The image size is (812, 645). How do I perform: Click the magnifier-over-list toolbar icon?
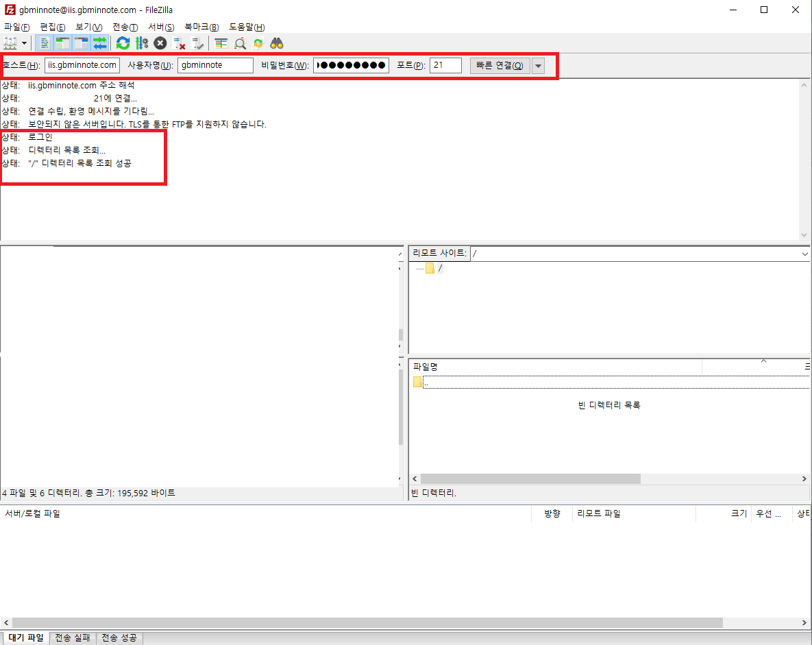[240, 43]
